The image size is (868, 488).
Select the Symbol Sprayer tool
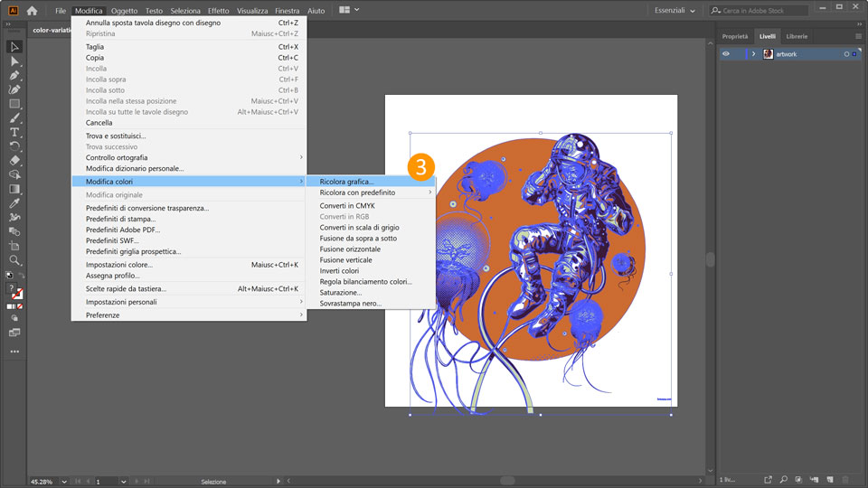pos(14,218)
